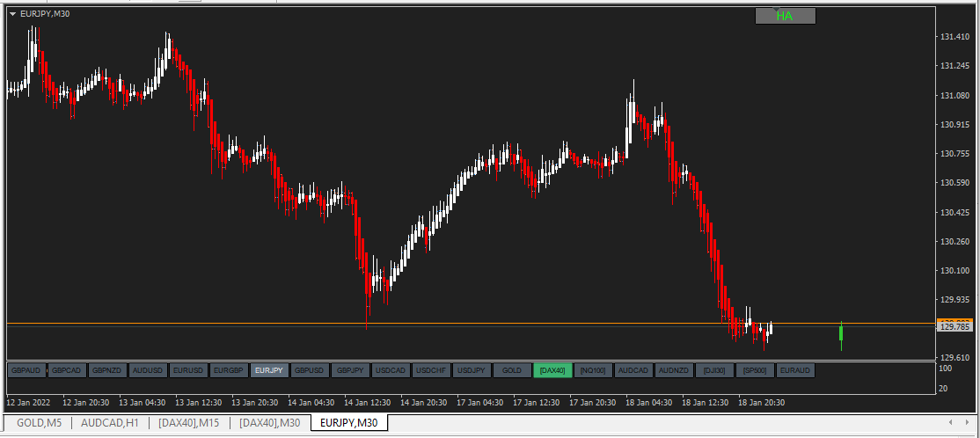Viewport: 980px width, 438px height.
Task: Click the active EURJPY,M30 chart tab
Action: pyautogui.click(x=348, y=423)
